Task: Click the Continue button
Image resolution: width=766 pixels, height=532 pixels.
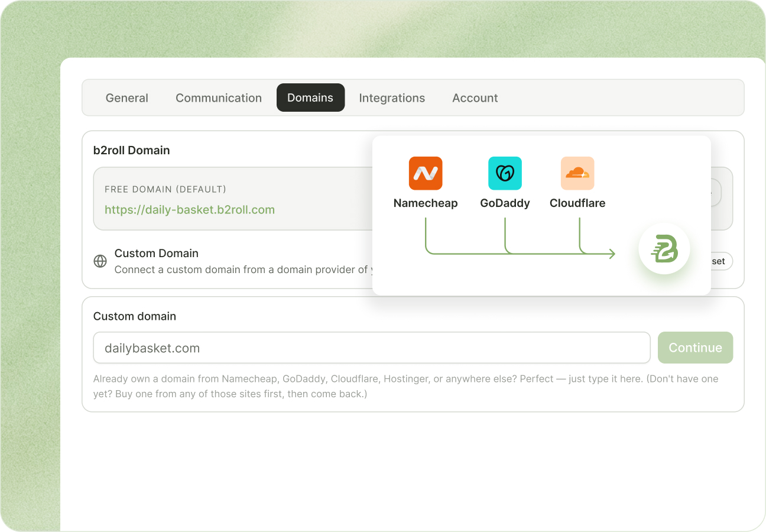Action: point(695,348)
